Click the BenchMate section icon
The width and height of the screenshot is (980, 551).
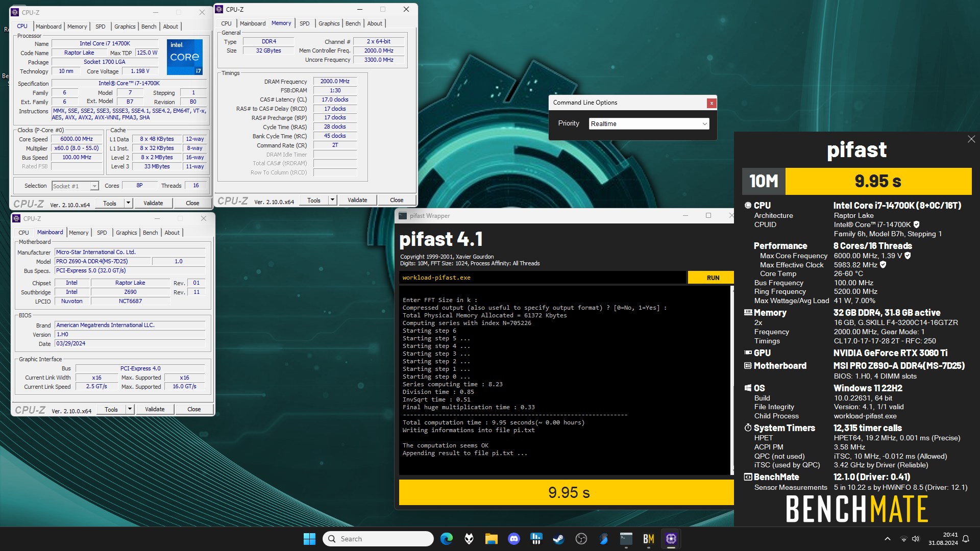pyautogui.click(x=748, y=477)
